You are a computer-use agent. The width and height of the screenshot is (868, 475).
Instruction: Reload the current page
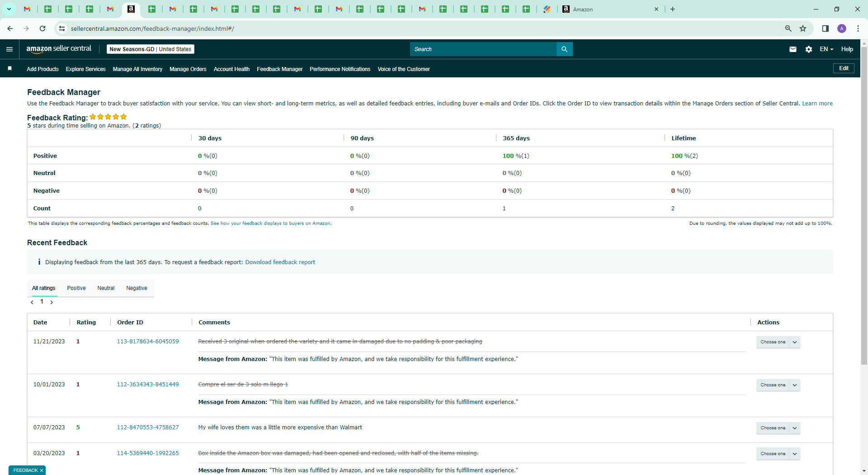(42, 28)
